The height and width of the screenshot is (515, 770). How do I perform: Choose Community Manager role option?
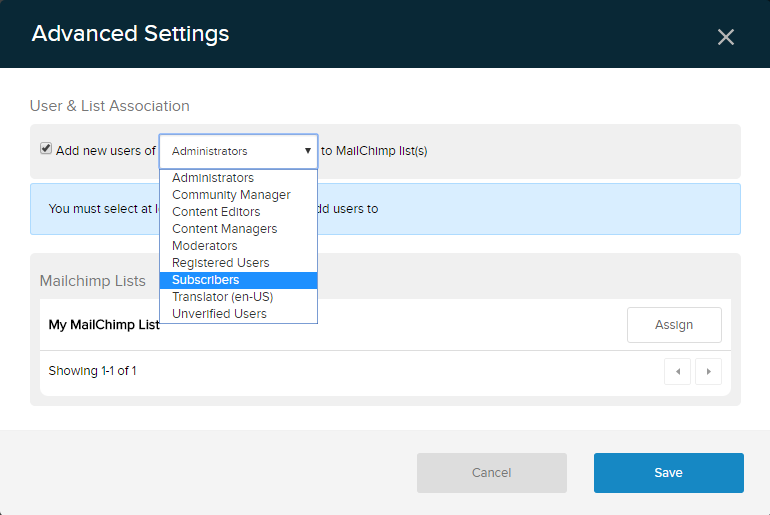point(231,195)
